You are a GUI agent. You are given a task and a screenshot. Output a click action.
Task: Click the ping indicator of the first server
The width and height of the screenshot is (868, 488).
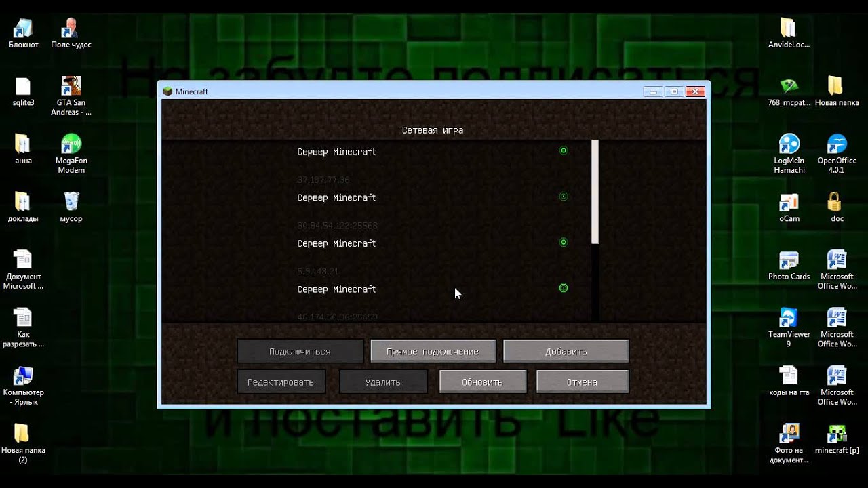(563, 150)
